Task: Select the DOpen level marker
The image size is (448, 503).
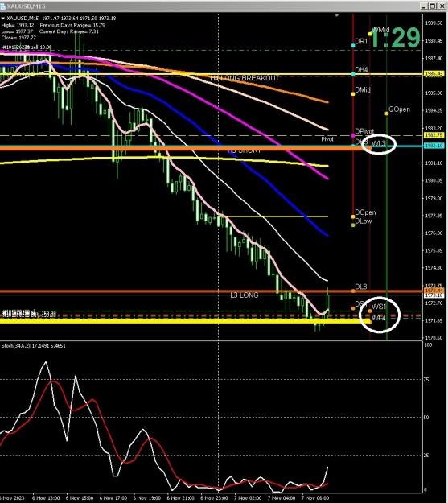Action: point(353,216)
